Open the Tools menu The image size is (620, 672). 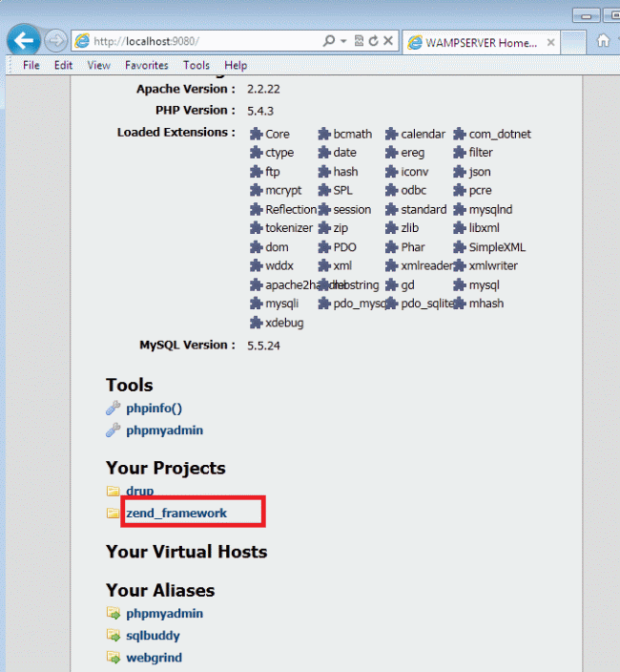point(196,65)
